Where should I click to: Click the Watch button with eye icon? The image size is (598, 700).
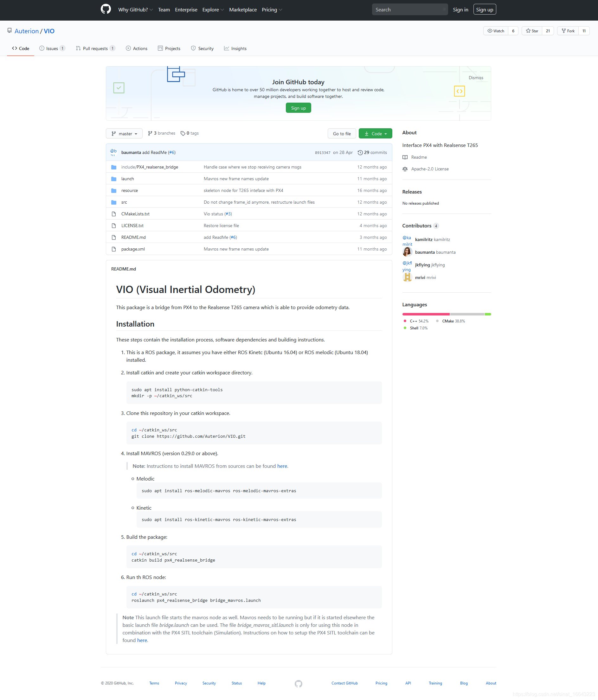pos(496,31)
